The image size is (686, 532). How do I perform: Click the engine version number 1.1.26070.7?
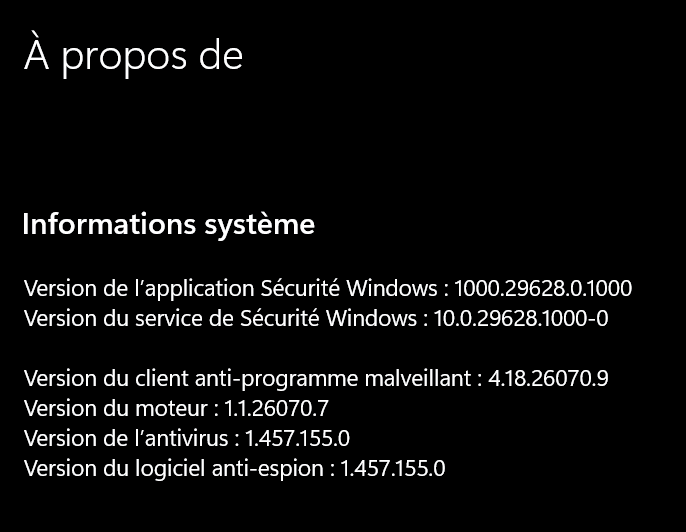click(276, 409)
